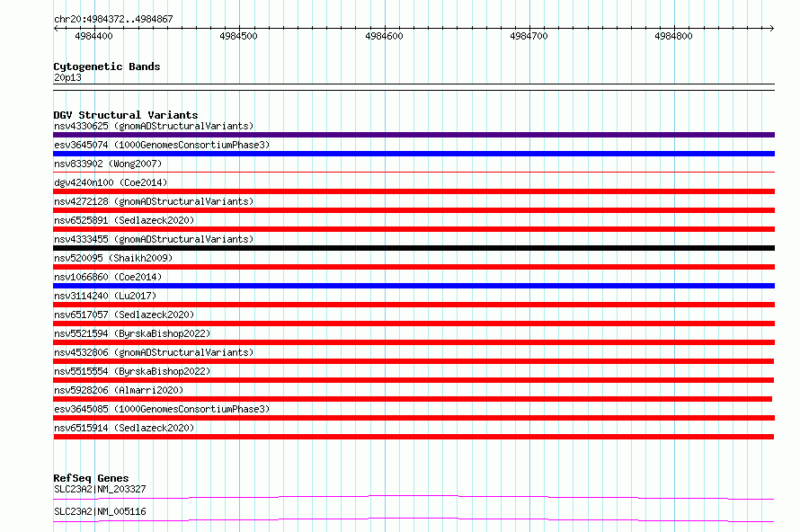Image resolution: width=800 pixels, height=532 pixels.
Task: Click the right arrow on coordinate ruler
Action: pos(772,29)
